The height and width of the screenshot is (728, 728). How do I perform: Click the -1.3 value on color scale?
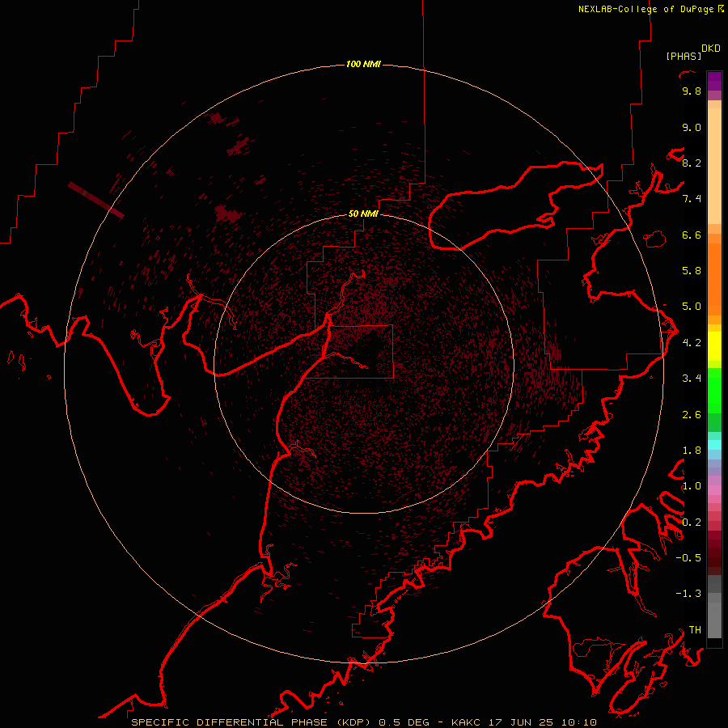click(x=688, y=594)
